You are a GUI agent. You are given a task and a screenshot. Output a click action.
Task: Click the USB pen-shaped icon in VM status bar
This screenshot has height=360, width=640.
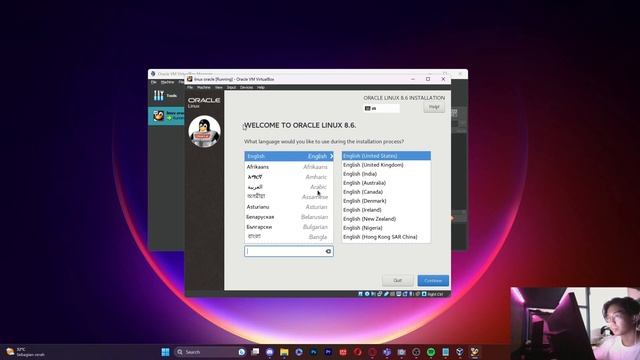(386, 294)
